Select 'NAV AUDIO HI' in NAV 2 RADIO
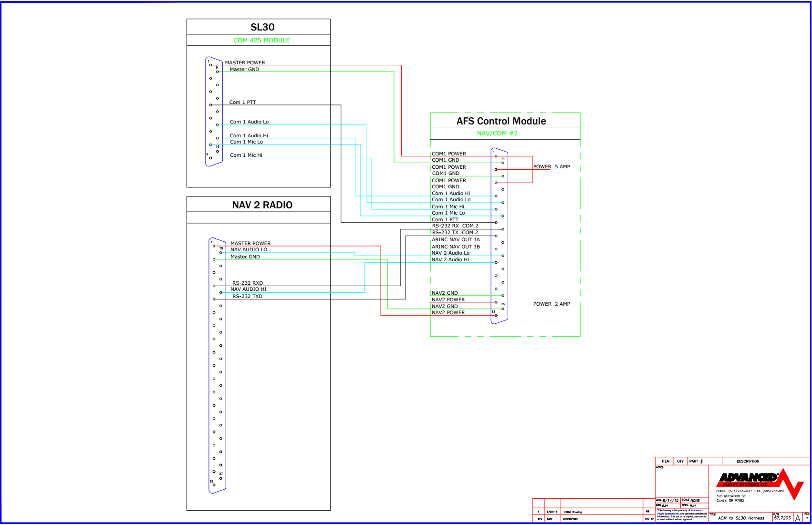Image resolution: width=812 pixels, height=525 pixels. (x=249, y=289)
